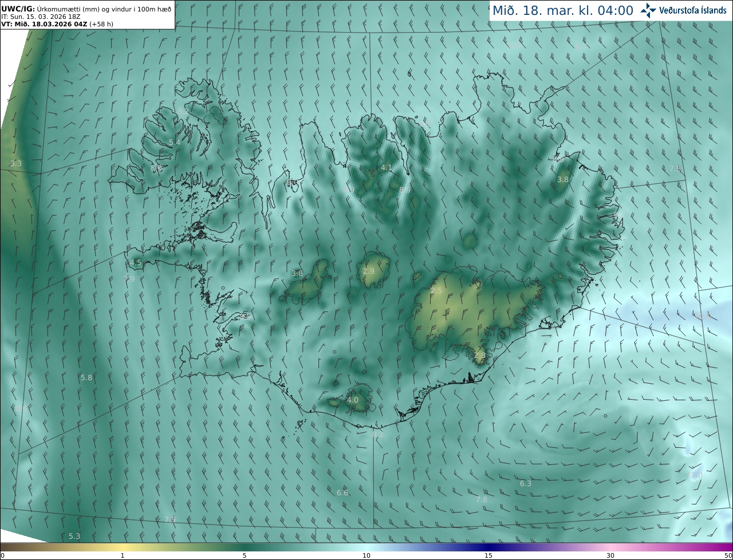Click the '5' tick label on the scale
The width and height of the screenshot is (733, 560).
[245, 555]
